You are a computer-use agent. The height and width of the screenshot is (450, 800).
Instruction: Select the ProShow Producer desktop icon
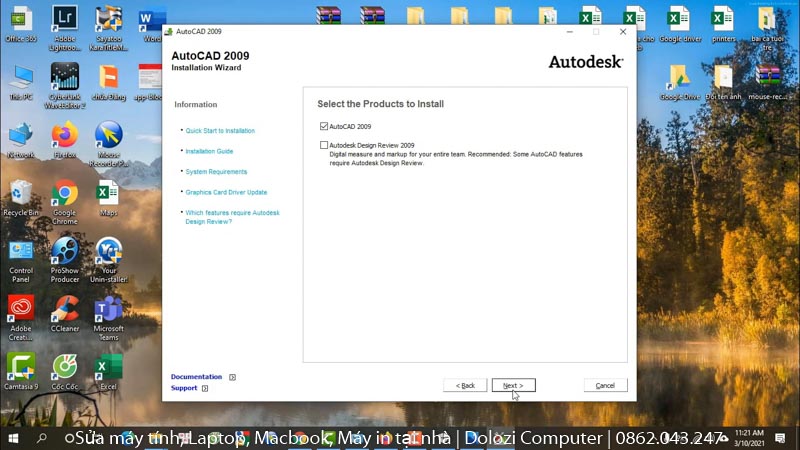65,260
